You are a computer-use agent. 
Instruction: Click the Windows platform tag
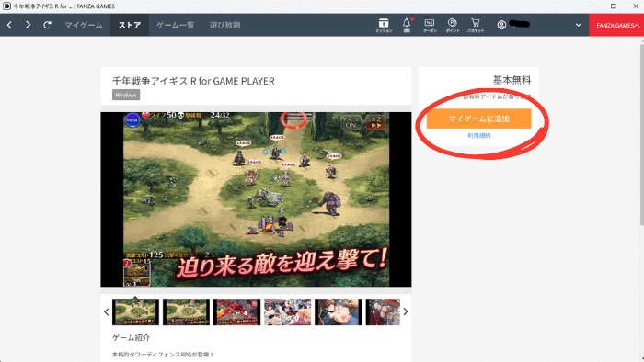click(x=126, y=95)
